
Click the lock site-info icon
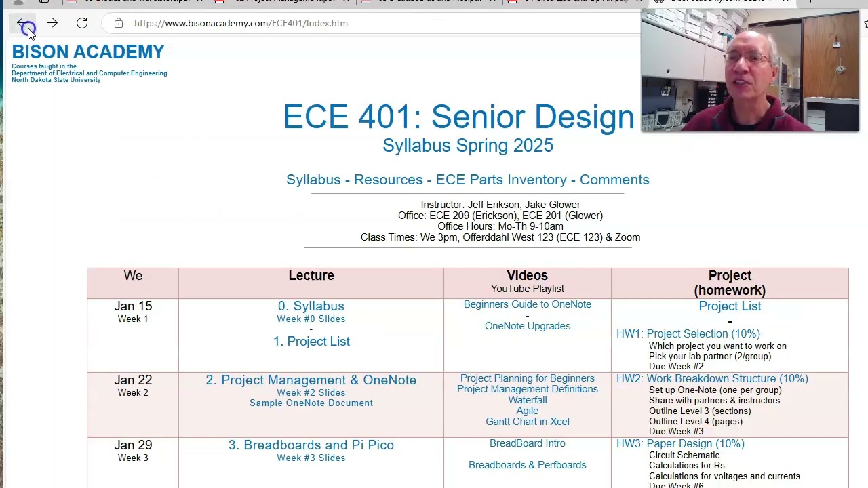tap(119, 23)
